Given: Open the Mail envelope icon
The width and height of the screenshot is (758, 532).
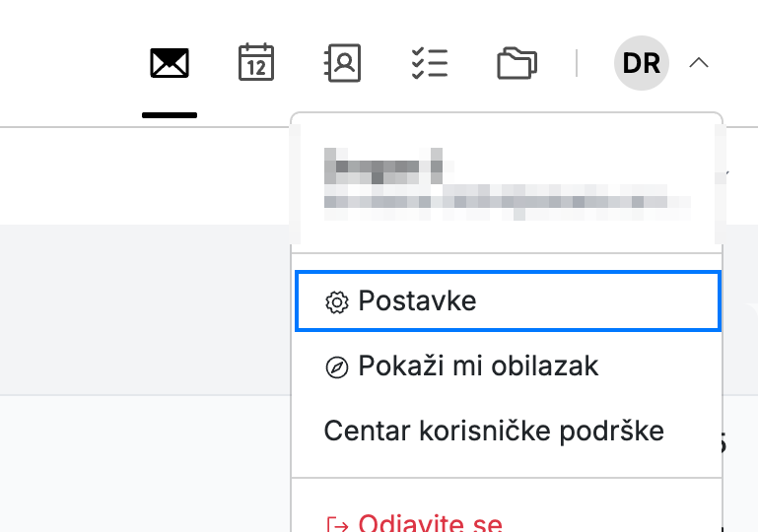Looking at the screenshot, I should [x=170, y=63].
